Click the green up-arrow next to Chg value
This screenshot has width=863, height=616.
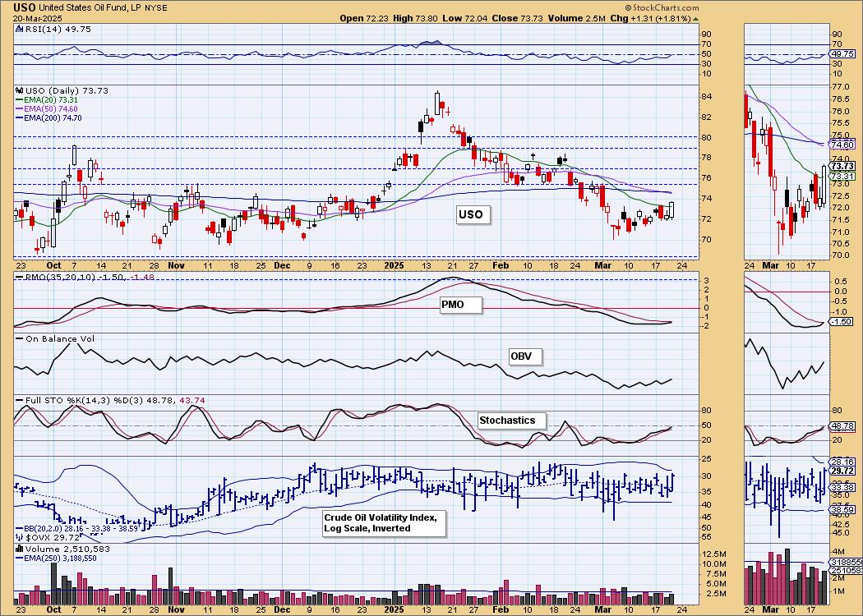tap(695, 18)
